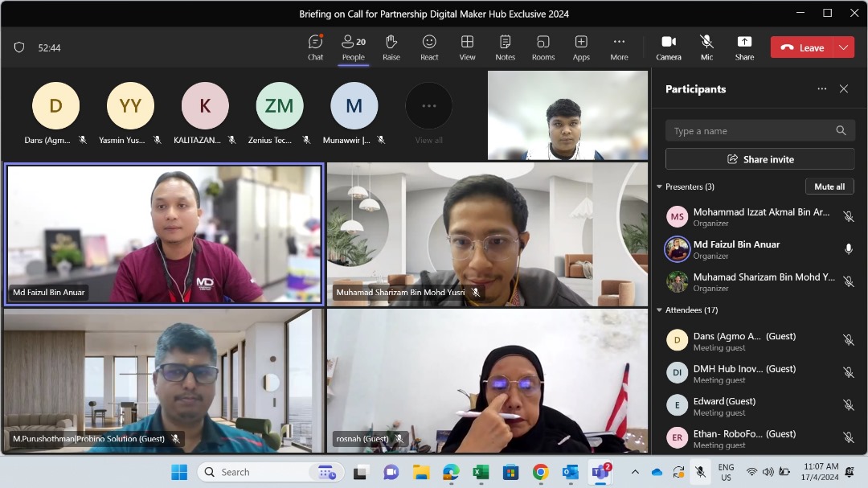Open breakout Rooms
This screenshot has width=868, height=488.
point(543,47)
